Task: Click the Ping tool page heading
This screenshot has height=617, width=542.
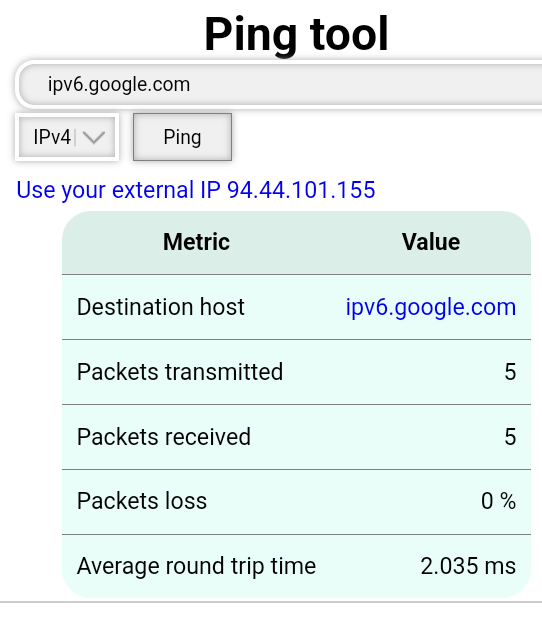Action: coord(296,35)
